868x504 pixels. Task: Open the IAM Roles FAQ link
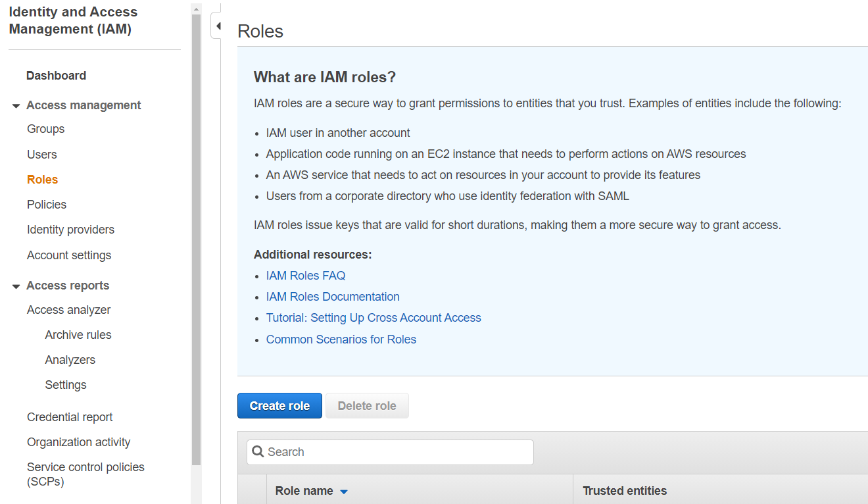tap(306, 276)
